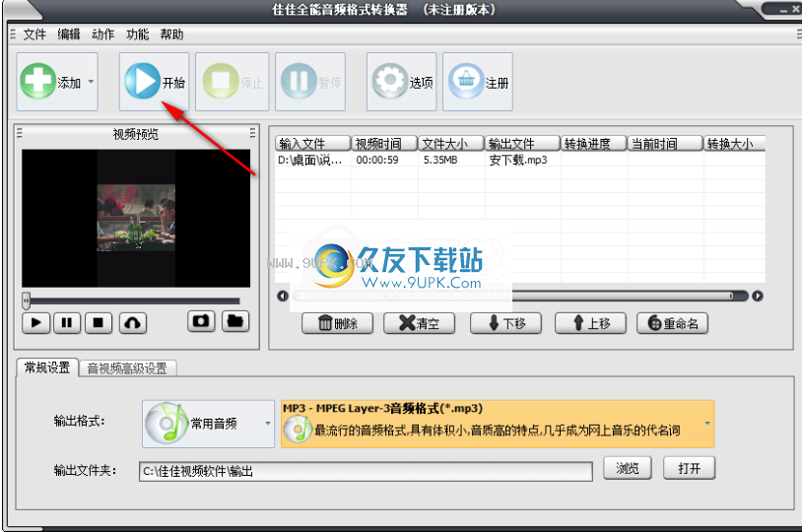Click the 转换进度 column header
802x532 pixels.
[x=594, y=143]
